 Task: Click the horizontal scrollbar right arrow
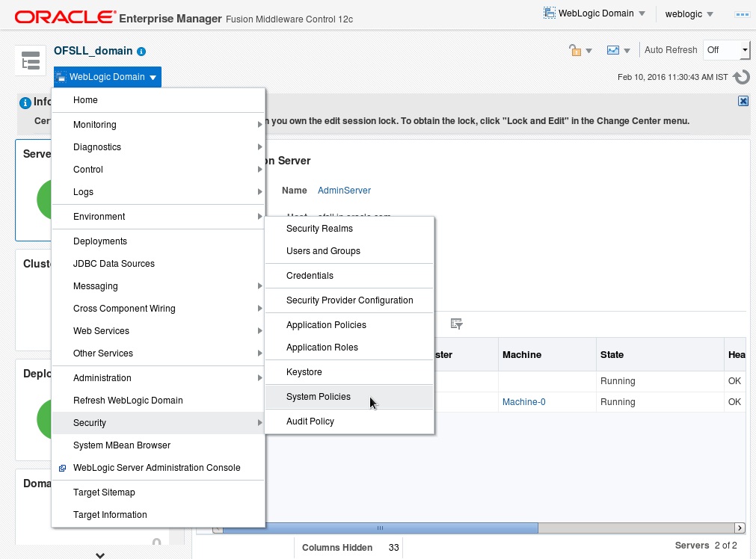point(740,528)
